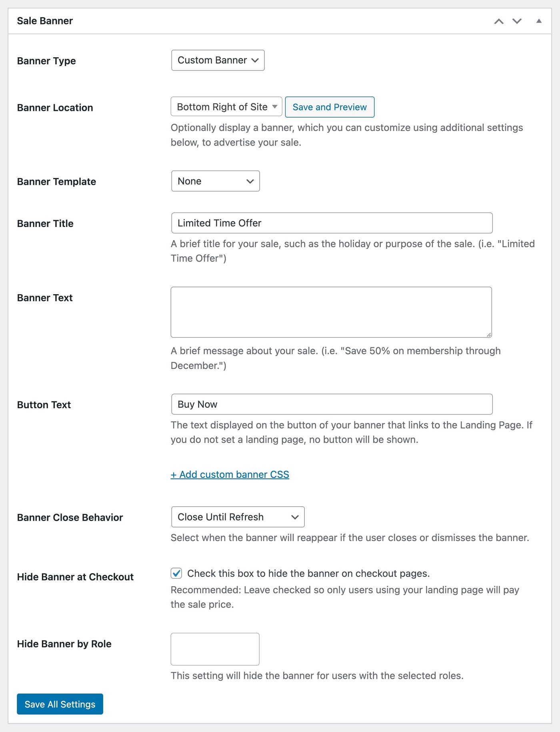The width and height of the screenshot is (560, 732).
Task: Open the Banner Location dropdown
Action: [226, 107]
